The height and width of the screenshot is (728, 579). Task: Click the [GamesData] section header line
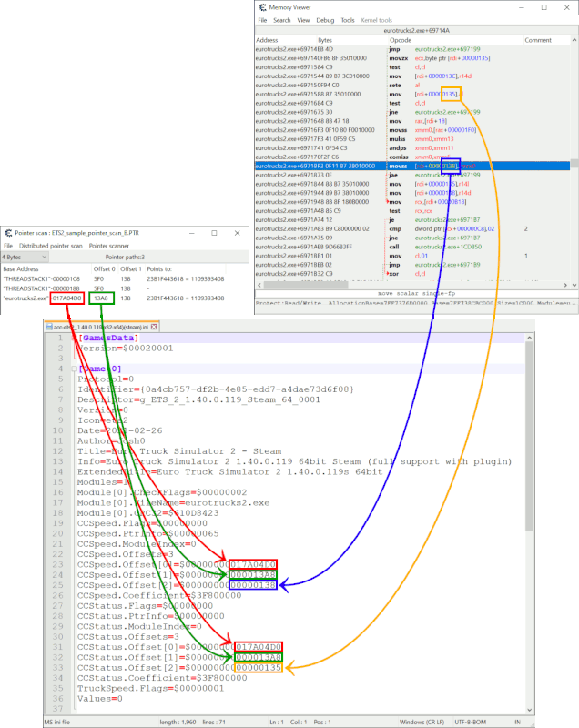click(x=108, y=338)
